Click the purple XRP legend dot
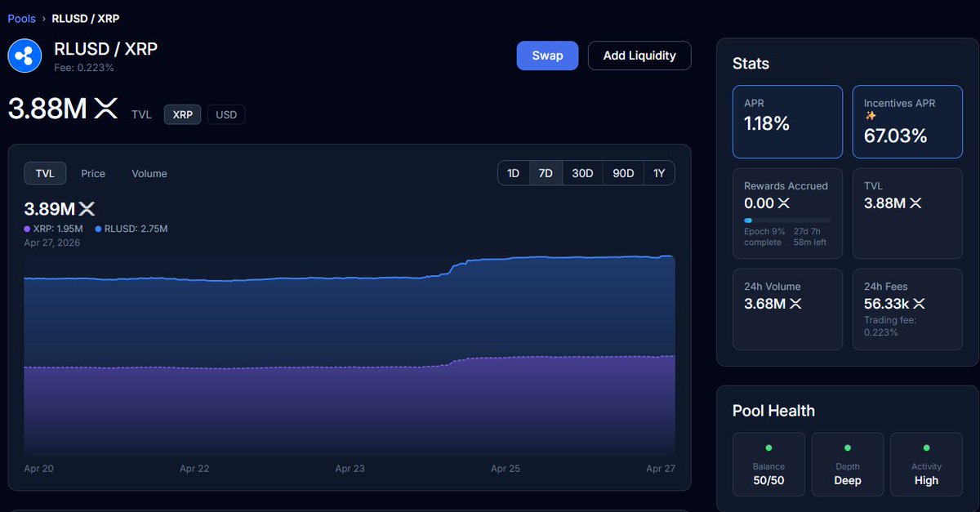 27,229
